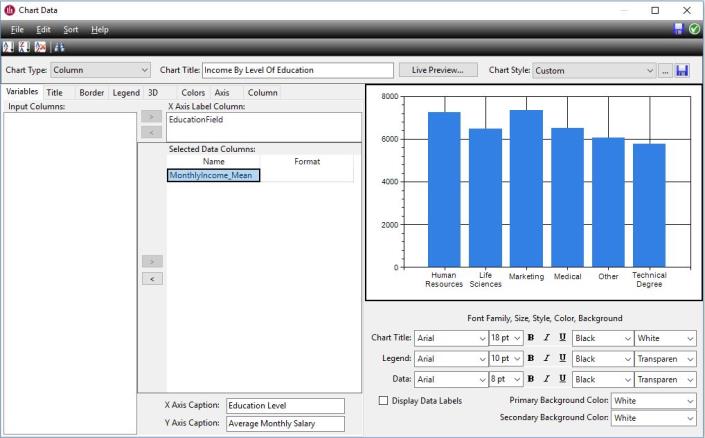Open the Chart Type dropdown
The width and height of the screenshot is (705, 438).
100,70
